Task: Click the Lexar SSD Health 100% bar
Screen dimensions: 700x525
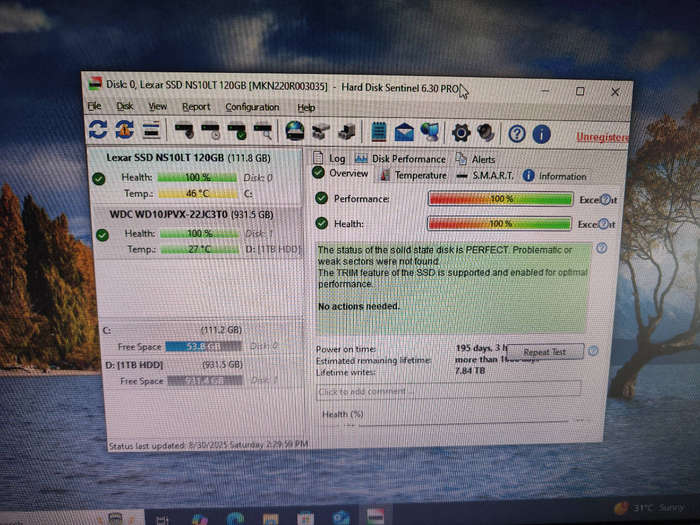Action: tap(197, 177)
